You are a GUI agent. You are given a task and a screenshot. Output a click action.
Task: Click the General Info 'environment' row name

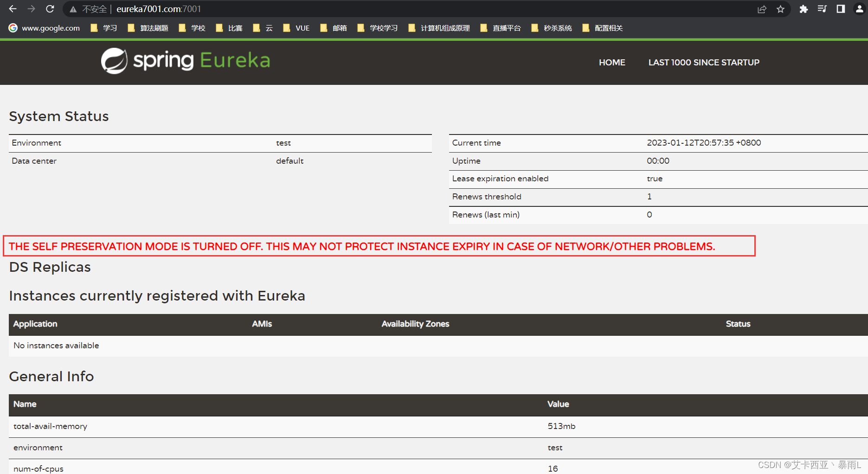tap(38, 448)
